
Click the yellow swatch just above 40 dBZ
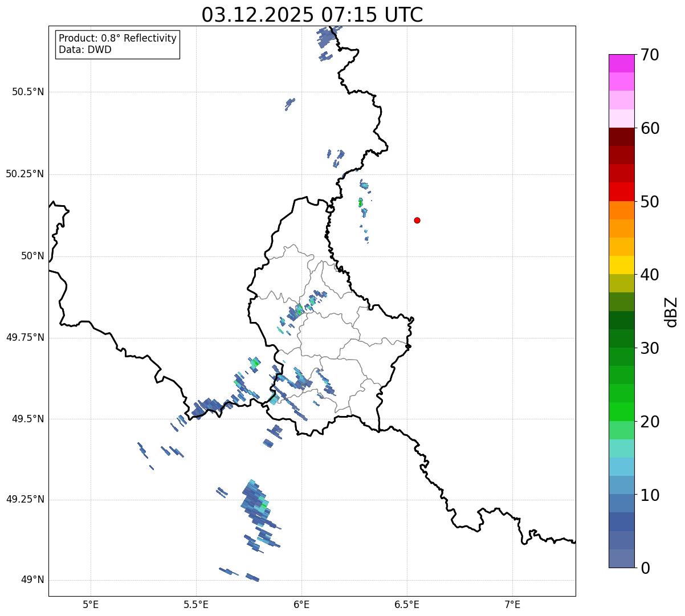(622, 265)
